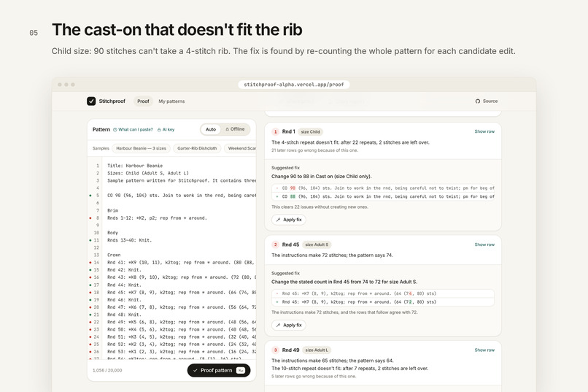Click the Proof pattern button

click(219, 370)
